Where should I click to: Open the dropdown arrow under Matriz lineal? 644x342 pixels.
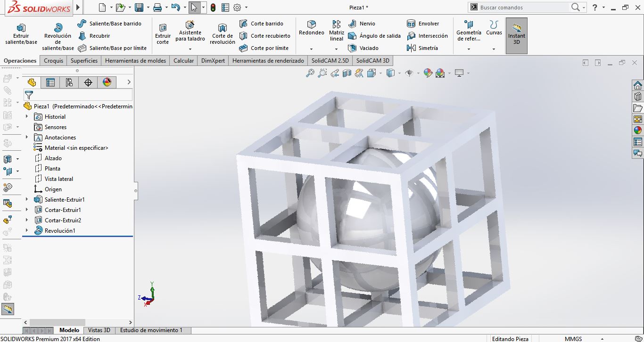pyautogui.click(x=336, y=49)
